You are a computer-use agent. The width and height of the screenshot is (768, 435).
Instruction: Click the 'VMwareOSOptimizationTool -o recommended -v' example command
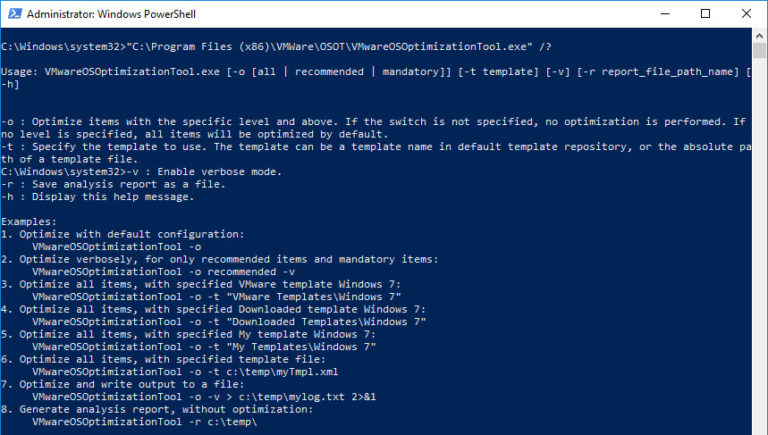pos(163,272)
